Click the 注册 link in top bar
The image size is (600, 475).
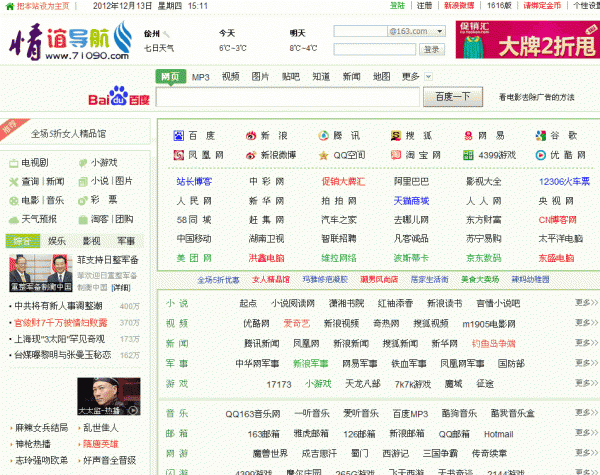424,6
